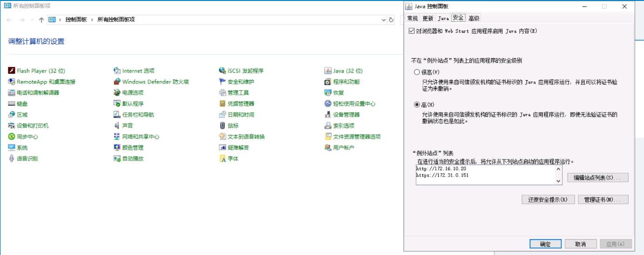Switch to the 高级 tab
This screenshot has height=255, width=644.
click(x=474, y=18)
